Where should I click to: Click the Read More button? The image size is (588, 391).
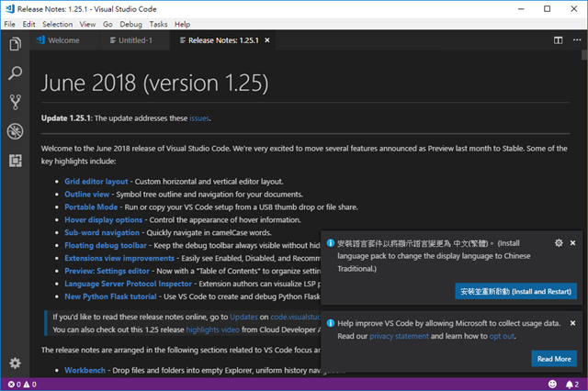tap(554, 359)
